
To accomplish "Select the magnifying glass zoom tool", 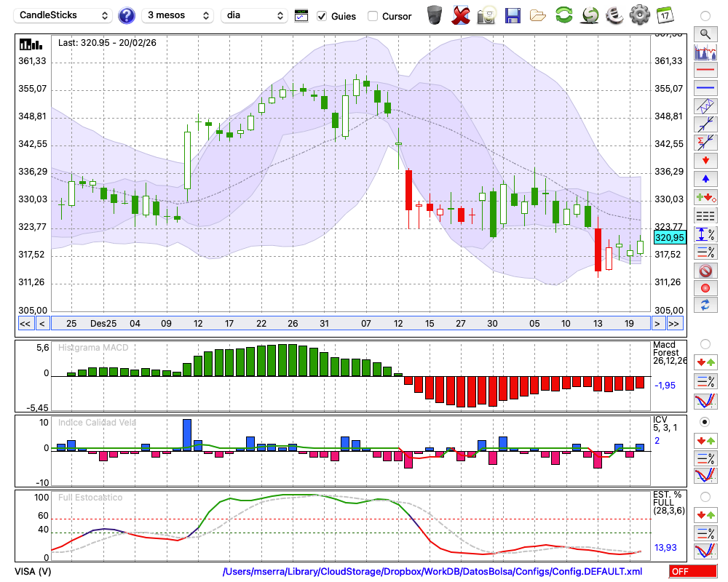I will point(704,33).
